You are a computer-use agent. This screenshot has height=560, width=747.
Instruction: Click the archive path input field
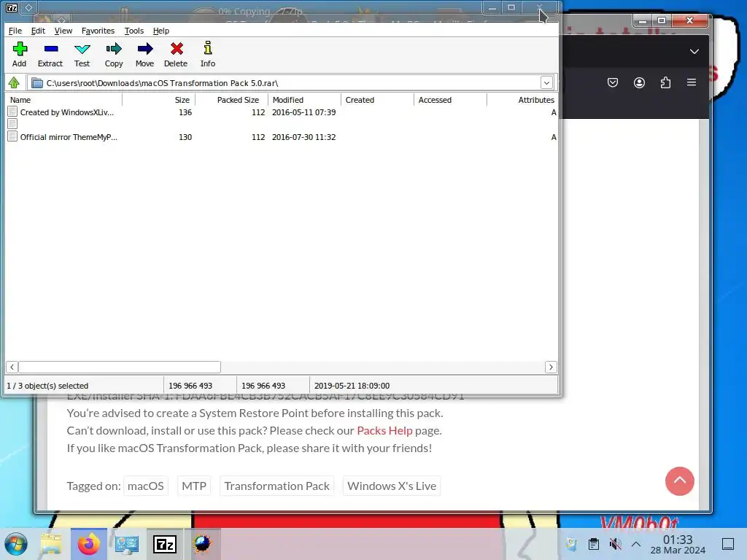tap(290, 83)
